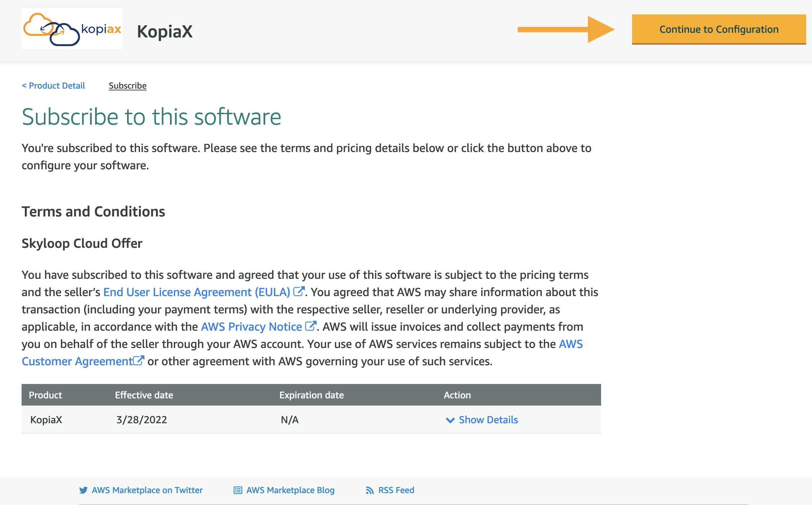The height and width of the screenshot is (505, 812).
Task: Open the End User License Agreement link
Action: [197, 292]
